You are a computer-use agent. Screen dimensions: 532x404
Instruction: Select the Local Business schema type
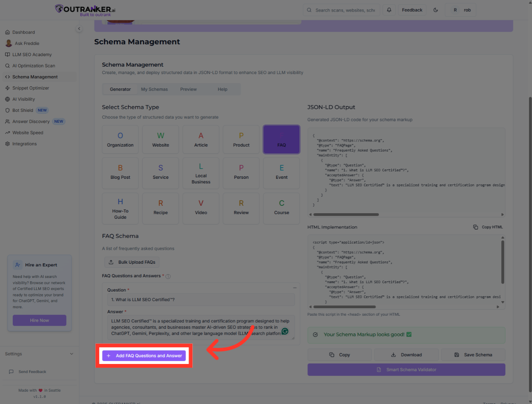[201, 173]
